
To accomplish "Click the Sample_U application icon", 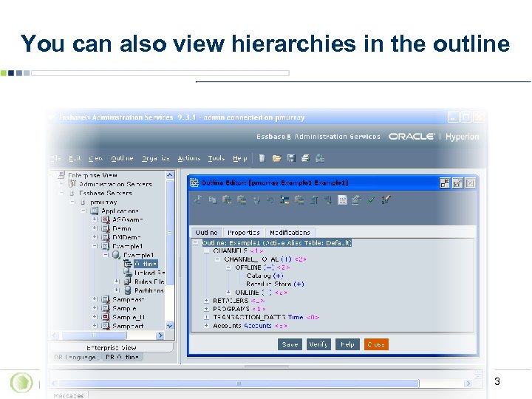I will click(x=106, y=317).
